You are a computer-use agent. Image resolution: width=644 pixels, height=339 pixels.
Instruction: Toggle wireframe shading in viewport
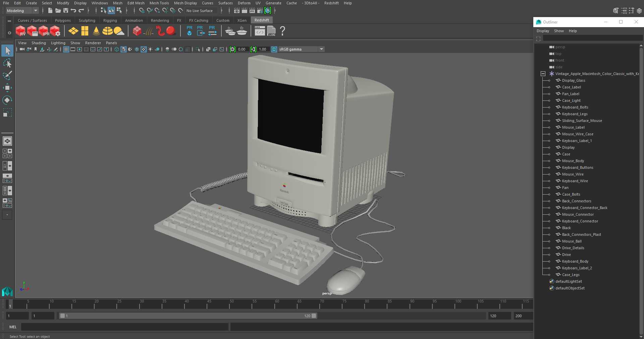click(x=117, y=49)
